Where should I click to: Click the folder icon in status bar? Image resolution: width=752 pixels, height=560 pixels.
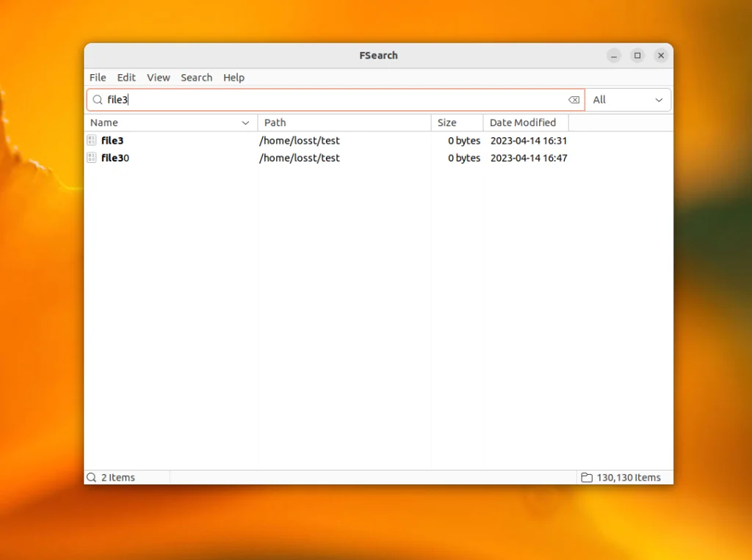coord(587,478)
